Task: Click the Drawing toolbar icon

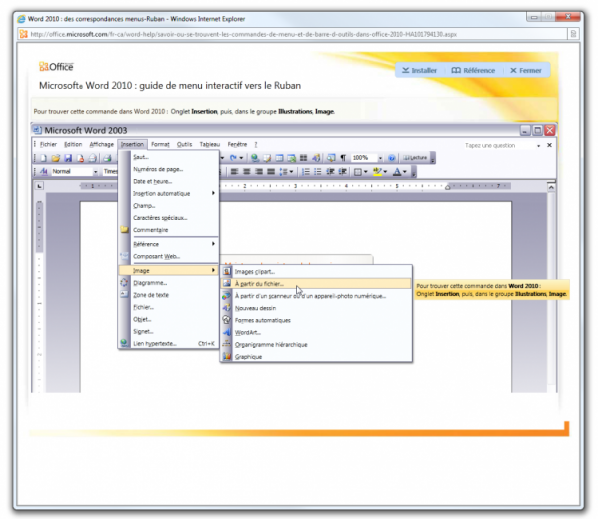Action: pos(316,157)
